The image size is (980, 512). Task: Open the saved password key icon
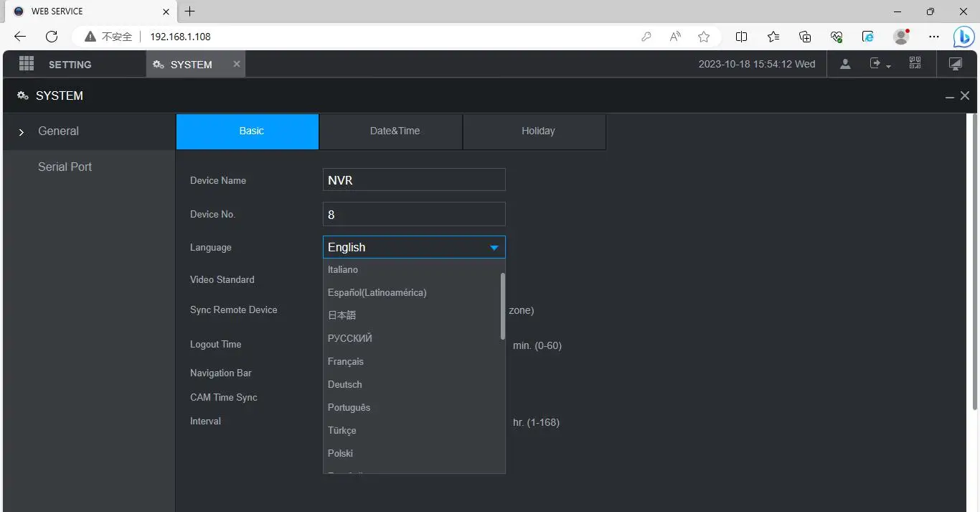point(646,37)
